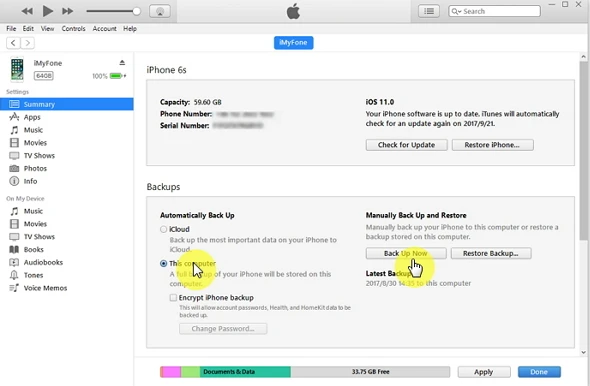This screenshot has height=386, width=590.
Task: Click the Apple logo in the header
Action: [x=293, y=11]
